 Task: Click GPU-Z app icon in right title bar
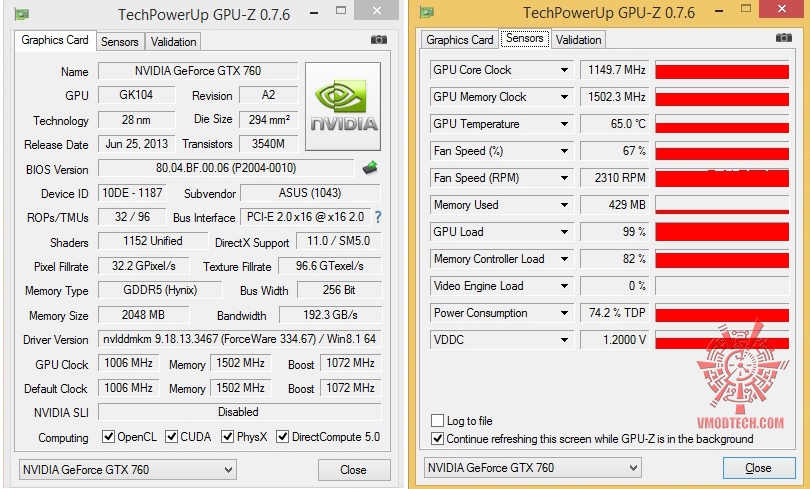(x=426, y=12)
